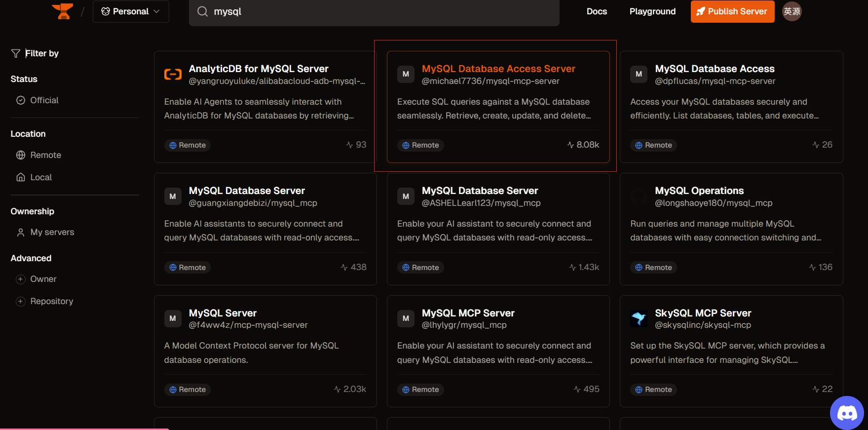Click Remote badge on michael7736 card
Screen dimensions: 868x430
[x=420, y=145]
